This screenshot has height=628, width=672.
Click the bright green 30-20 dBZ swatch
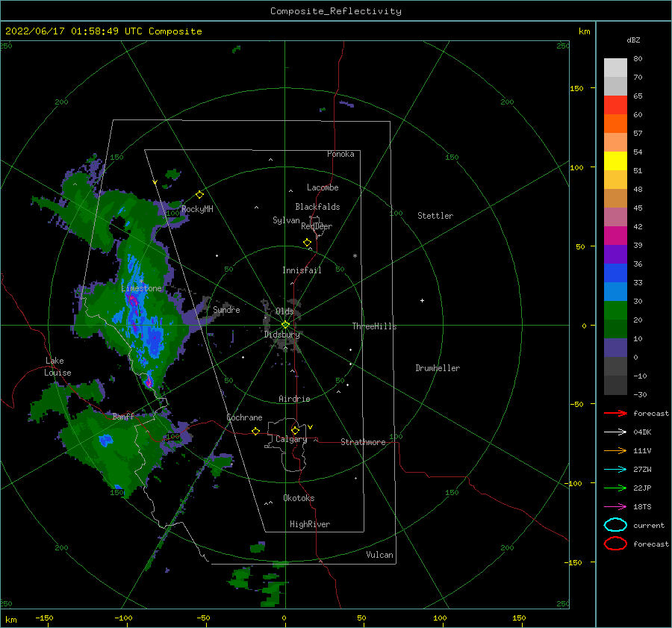pos(615,311)
